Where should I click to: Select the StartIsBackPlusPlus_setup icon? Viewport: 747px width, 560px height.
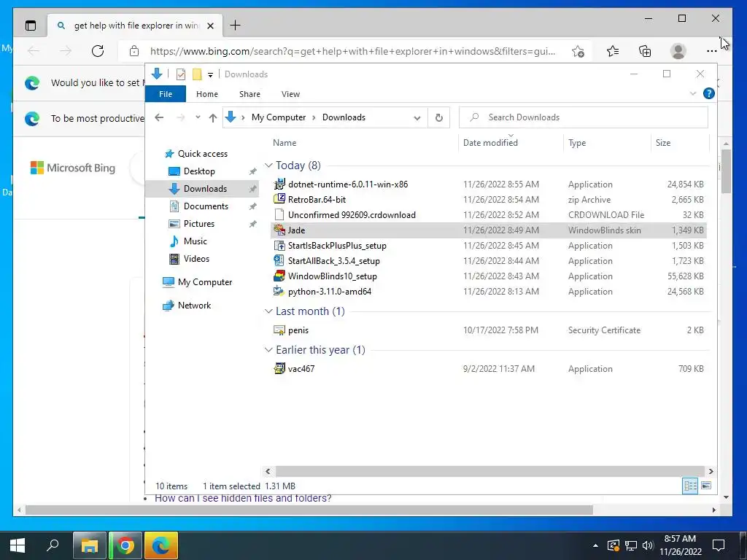(x=279, y=246)
